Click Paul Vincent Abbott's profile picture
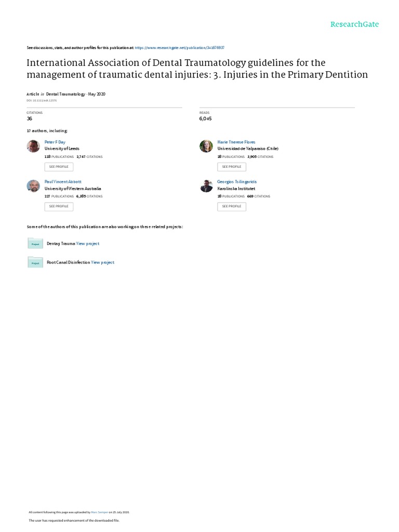This screenshot has width=399, height=532. pos(33,186)
